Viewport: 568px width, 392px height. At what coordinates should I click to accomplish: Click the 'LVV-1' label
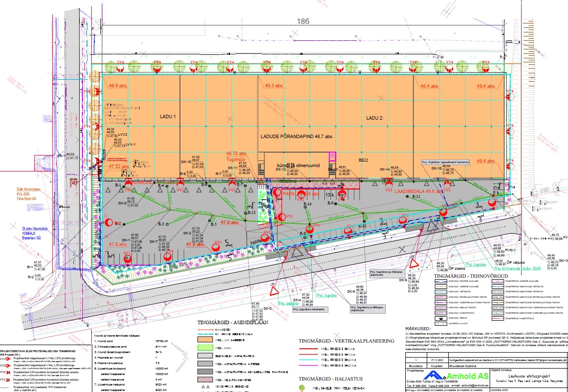click(x=130, y=144)
